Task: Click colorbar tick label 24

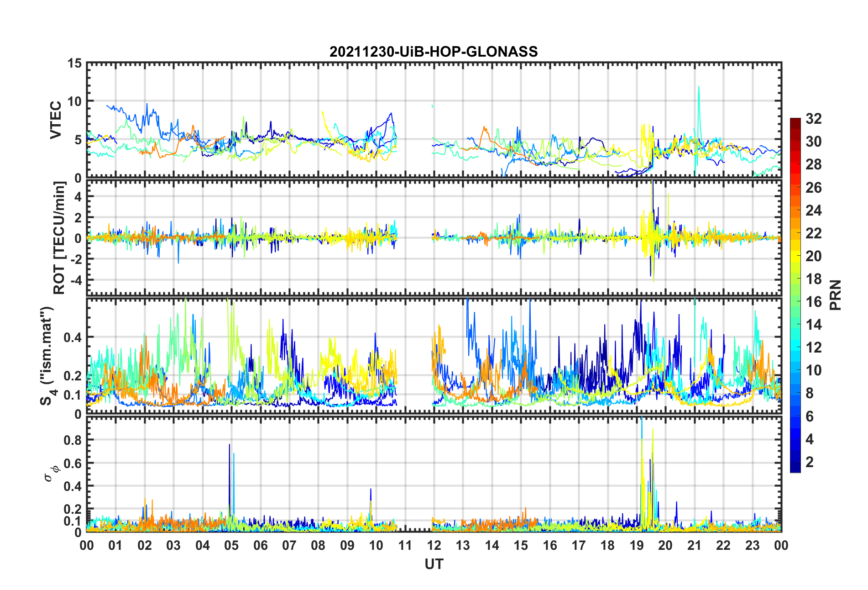Action: click(813, 210)
